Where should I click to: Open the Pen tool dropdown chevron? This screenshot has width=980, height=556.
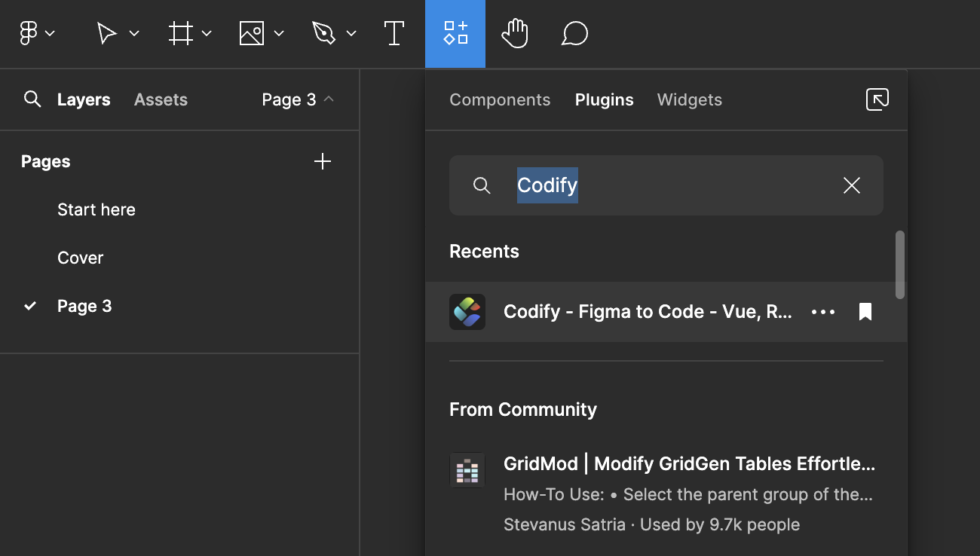point(351,33)
